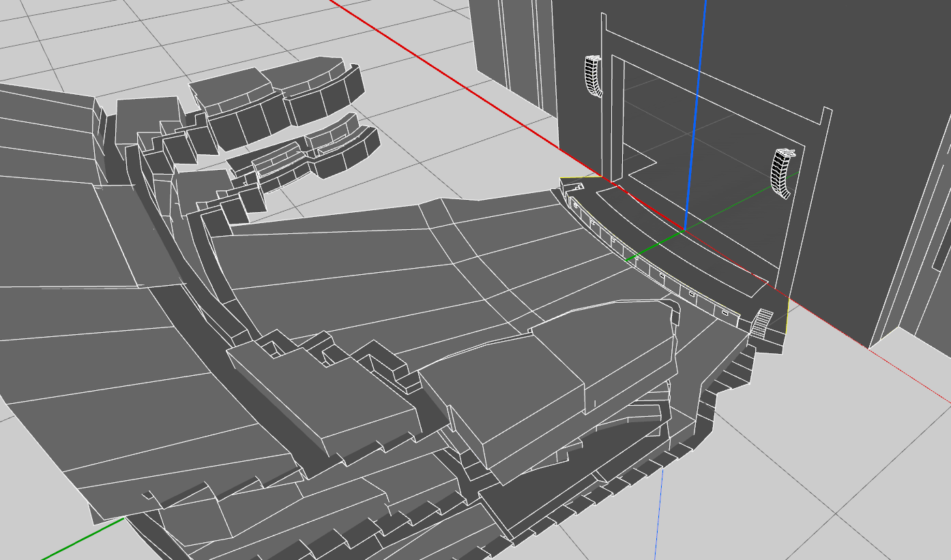Screen dimensions: 951x560
Task: Click the stage-side staircase object
Action: point(761,323)
